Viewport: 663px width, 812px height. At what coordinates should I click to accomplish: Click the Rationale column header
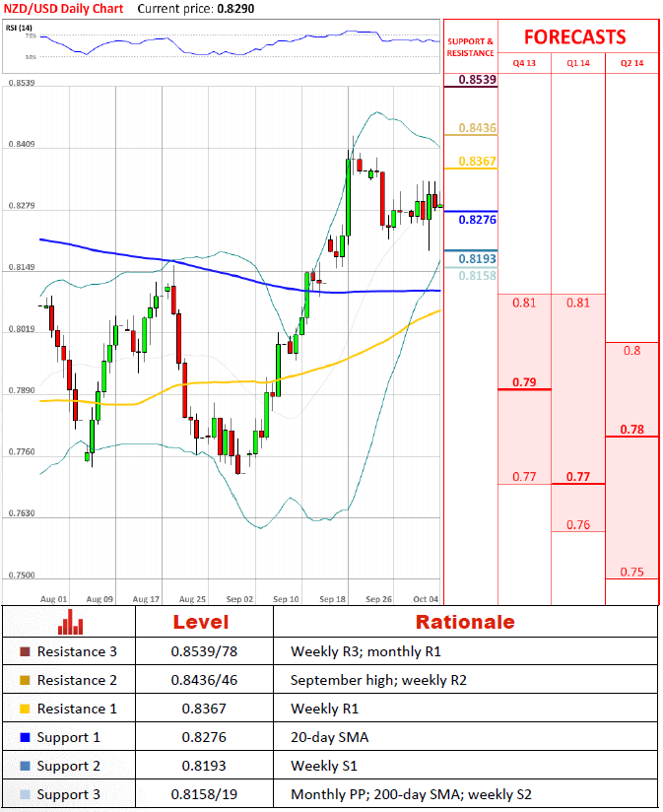(464, 622)
